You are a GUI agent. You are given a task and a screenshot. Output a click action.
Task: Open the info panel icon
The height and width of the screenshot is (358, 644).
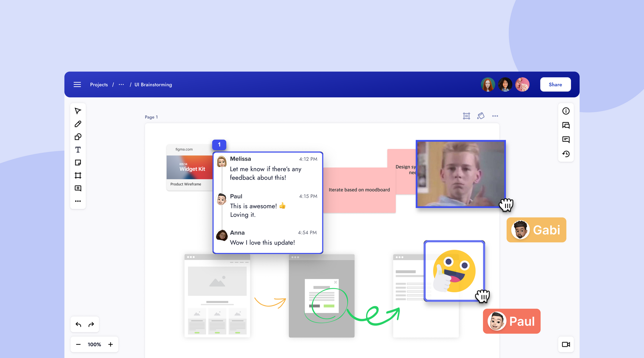[566, 111]
